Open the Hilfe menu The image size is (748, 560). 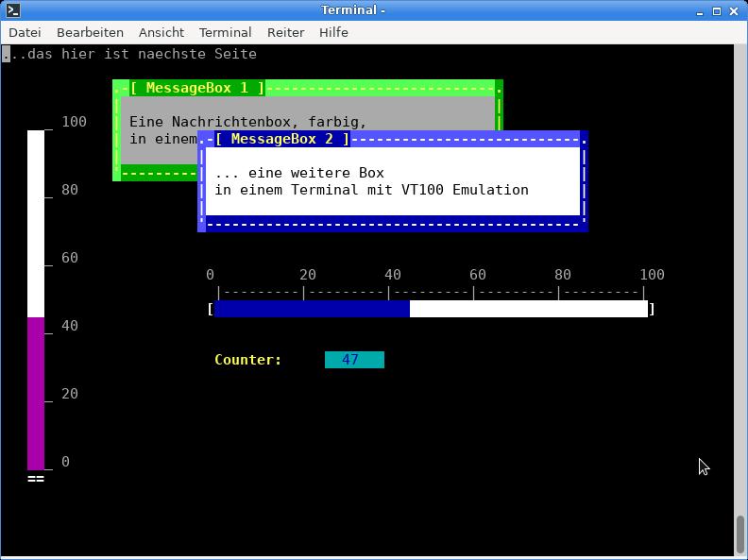point(333,32)
